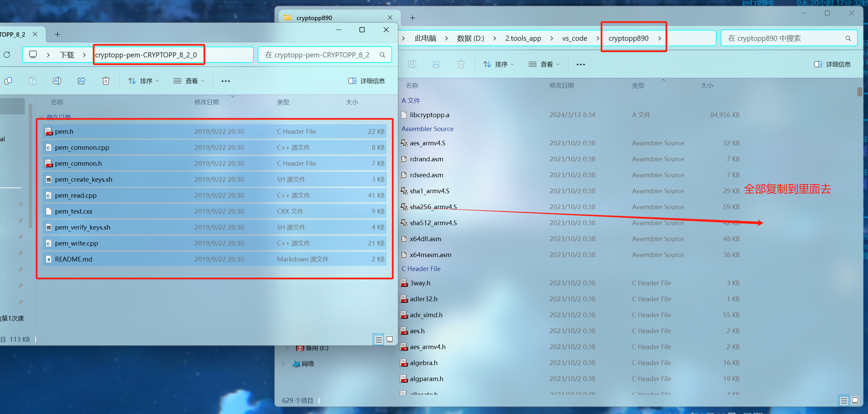The height and width of the screenshot is (414, 868).
Task: Switch to large icons view in back window
Action: [855, 400]
